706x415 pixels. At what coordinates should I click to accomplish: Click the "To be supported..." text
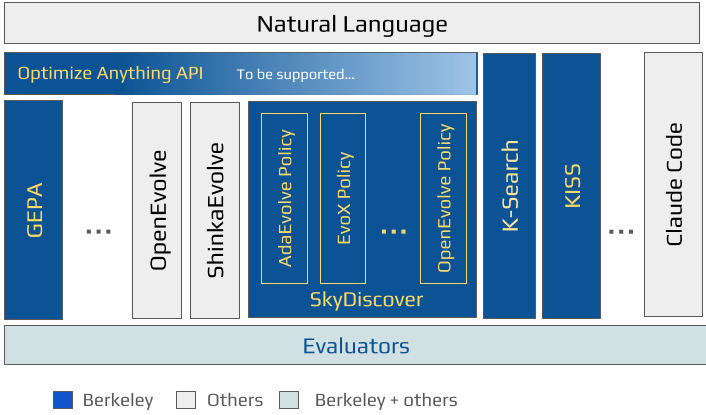(295, 75)
